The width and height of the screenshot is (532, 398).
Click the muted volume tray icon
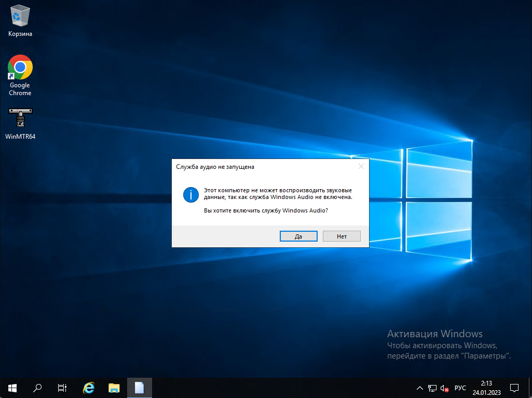tap(444, 388)
